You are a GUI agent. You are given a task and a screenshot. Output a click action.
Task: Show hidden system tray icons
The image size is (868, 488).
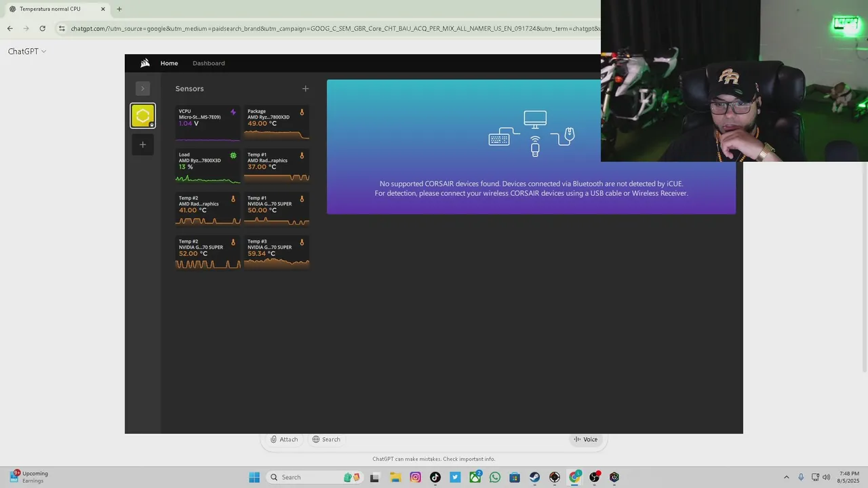(x=786, y=477)
